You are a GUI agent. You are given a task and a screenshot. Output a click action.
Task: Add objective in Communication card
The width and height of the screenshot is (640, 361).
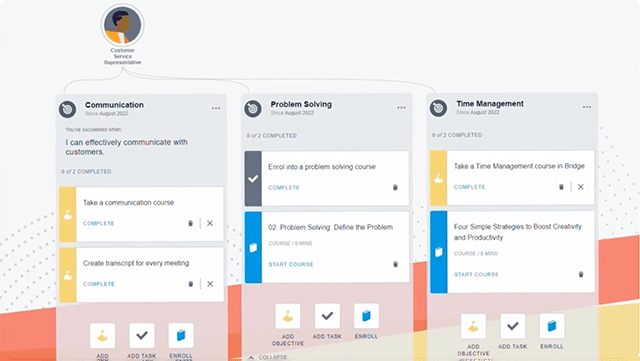click(x=102, y=336)
